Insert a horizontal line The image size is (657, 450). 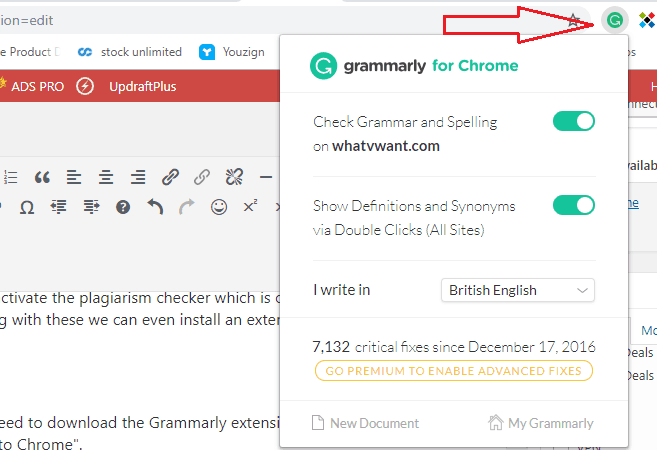coord(266,178)
